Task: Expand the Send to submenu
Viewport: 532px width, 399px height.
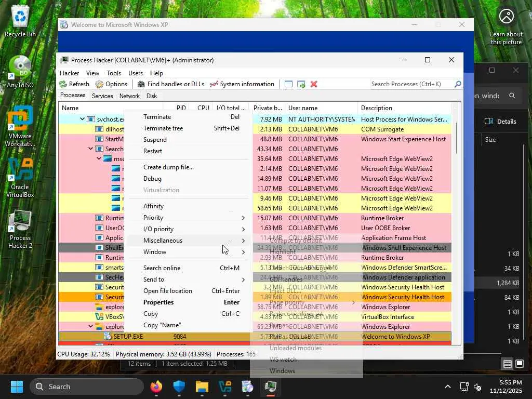Action: click(x=188, y=280)
